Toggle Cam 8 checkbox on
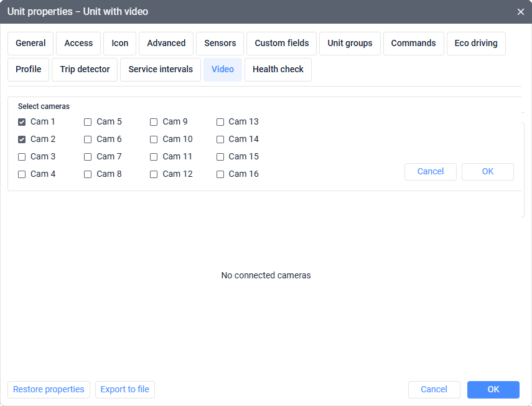The height and width of the screenshot is (406, 532). [88, 174]
